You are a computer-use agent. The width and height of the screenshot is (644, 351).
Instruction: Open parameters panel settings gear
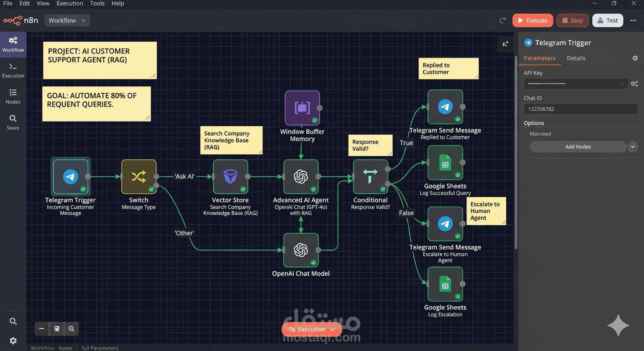click(635, 58)
